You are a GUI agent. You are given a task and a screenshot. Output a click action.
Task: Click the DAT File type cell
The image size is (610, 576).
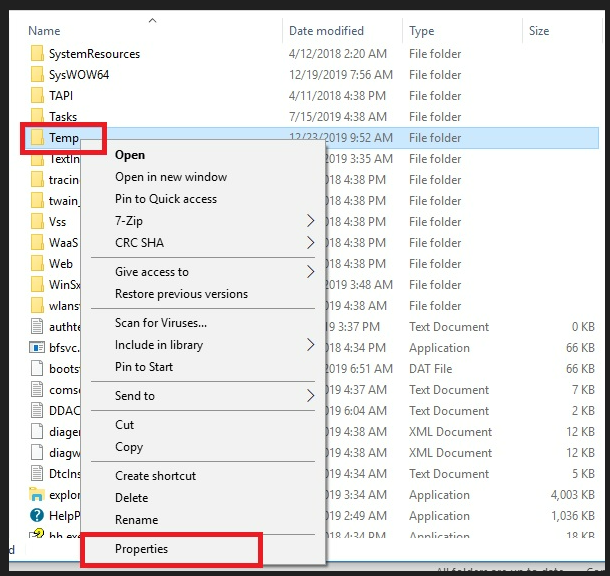431,369
